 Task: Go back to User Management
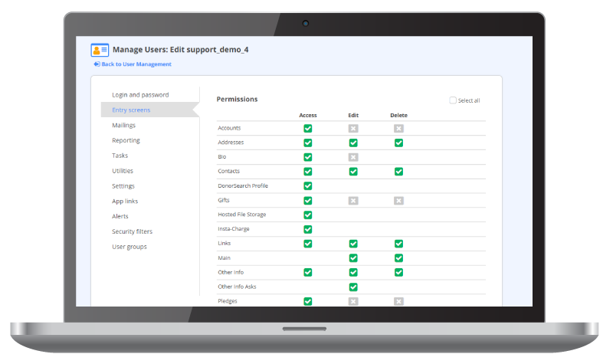[133, 64]
